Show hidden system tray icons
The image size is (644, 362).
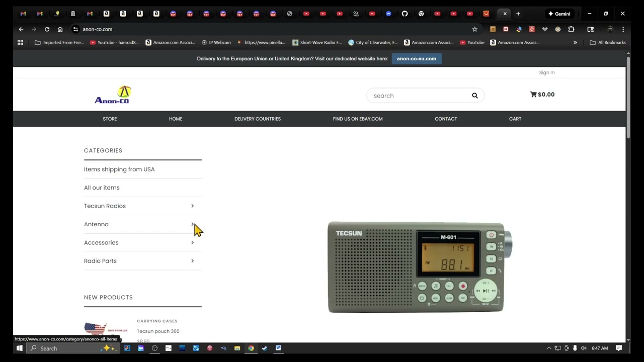point(549,348)
